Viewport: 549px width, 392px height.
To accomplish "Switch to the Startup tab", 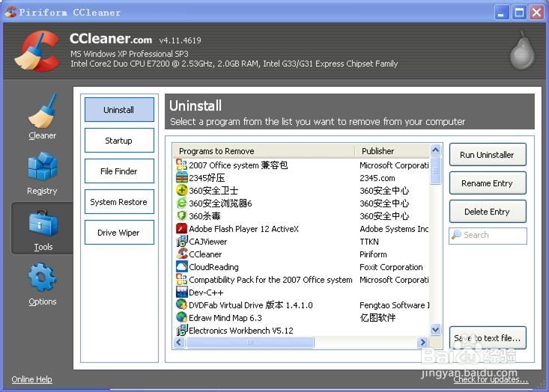I will (119, 141).
